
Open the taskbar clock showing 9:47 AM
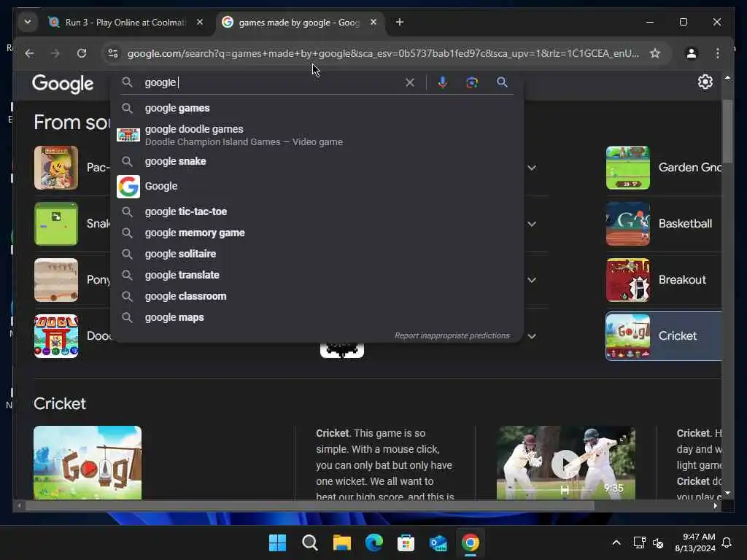pyautogui.click(x=695, y=542)
